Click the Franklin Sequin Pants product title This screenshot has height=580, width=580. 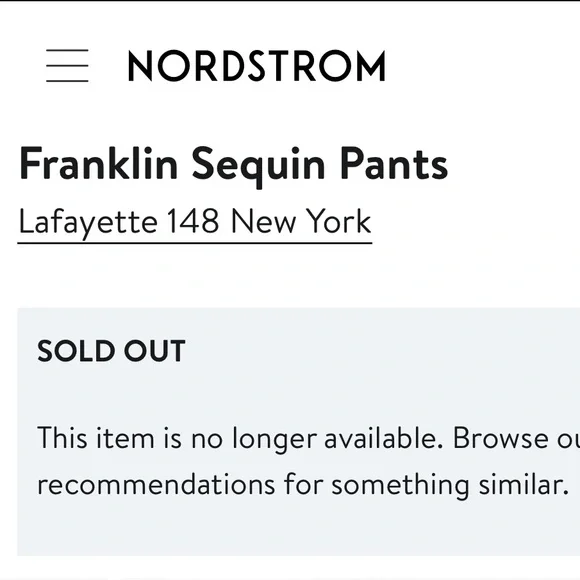pyautogui.click(x=233, y=165)
